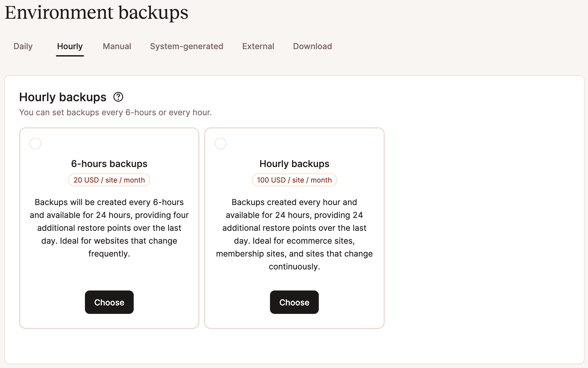The image size is (588, 368).
Task: Click the Environment backups page heading
Action: tap(96, 13)
